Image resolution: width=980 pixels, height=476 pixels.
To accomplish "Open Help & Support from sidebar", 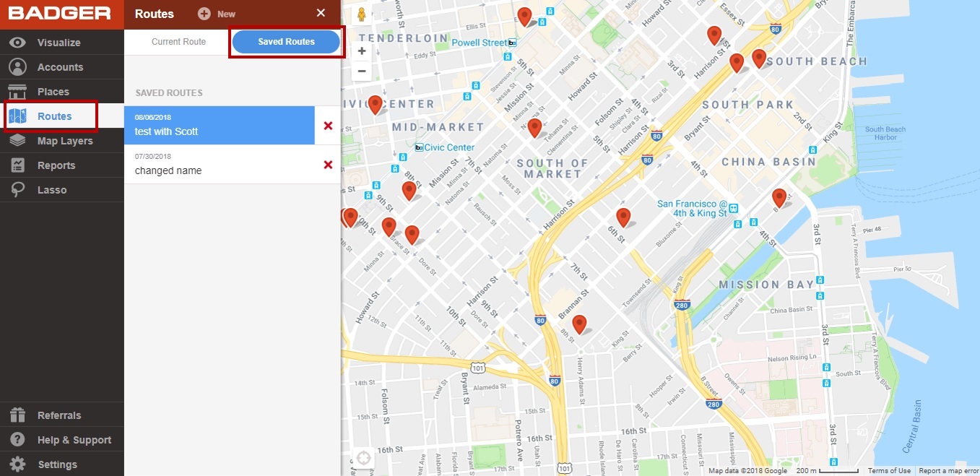I will pos(62,440).
